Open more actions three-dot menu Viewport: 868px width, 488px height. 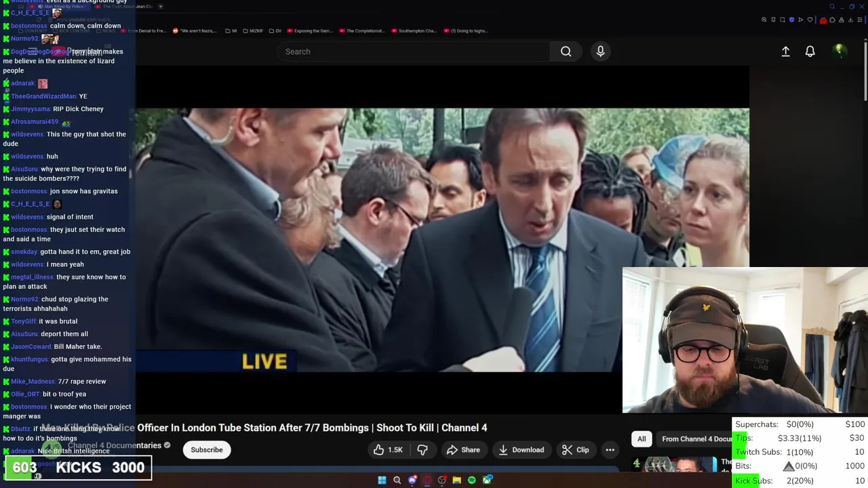pyautogui.click(x=610, y=450)
